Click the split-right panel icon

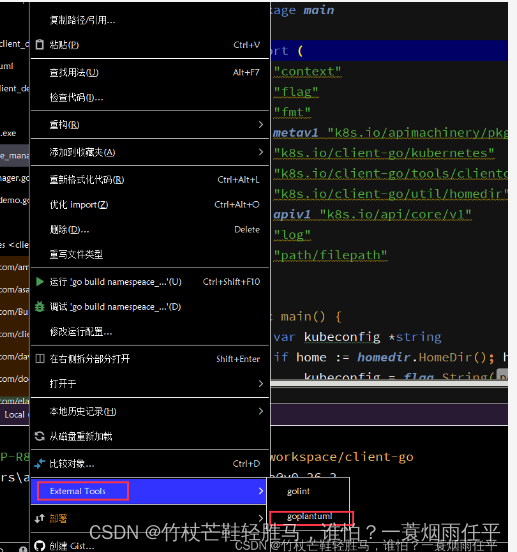(x=40, y=359)
